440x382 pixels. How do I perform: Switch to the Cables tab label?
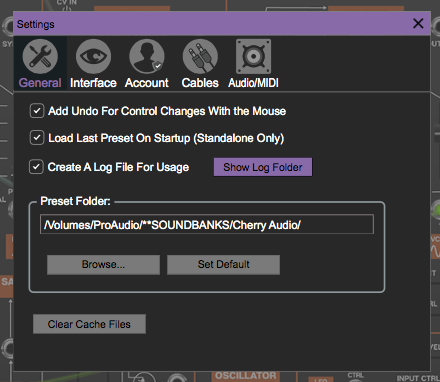click(200, 83)
